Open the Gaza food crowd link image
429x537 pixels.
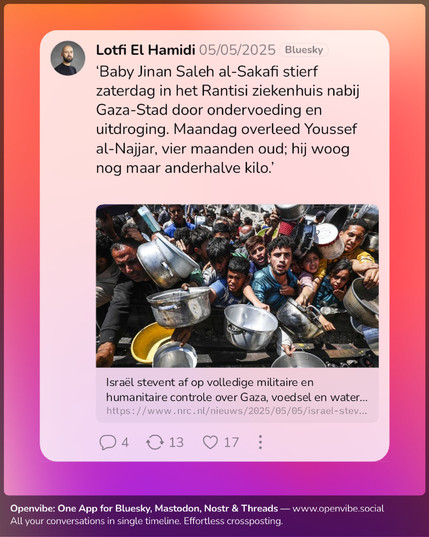(x=237, y=286)
